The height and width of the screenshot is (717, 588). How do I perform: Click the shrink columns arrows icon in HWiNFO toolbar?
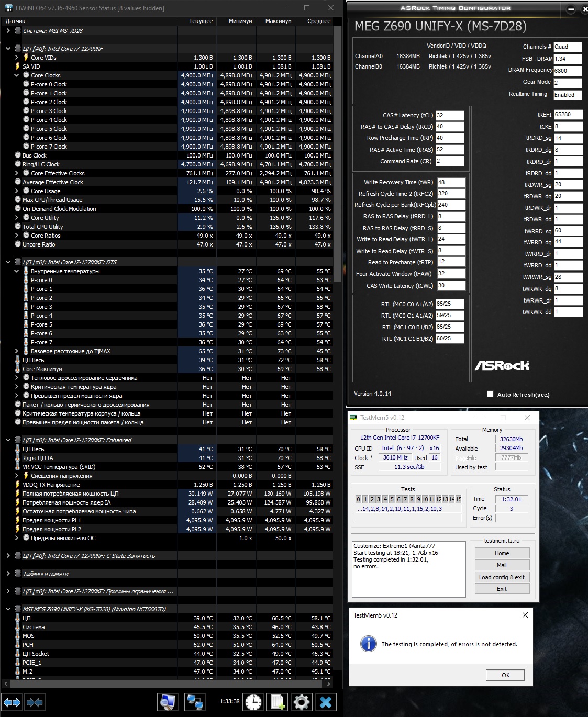coord(35,702)
